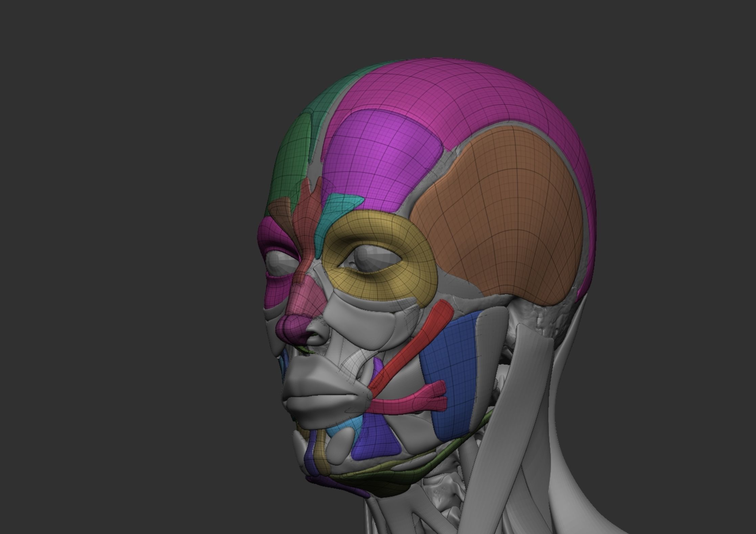
Task: Click the indigo triangular muscle below mouth corner
Action: point(376,440)
